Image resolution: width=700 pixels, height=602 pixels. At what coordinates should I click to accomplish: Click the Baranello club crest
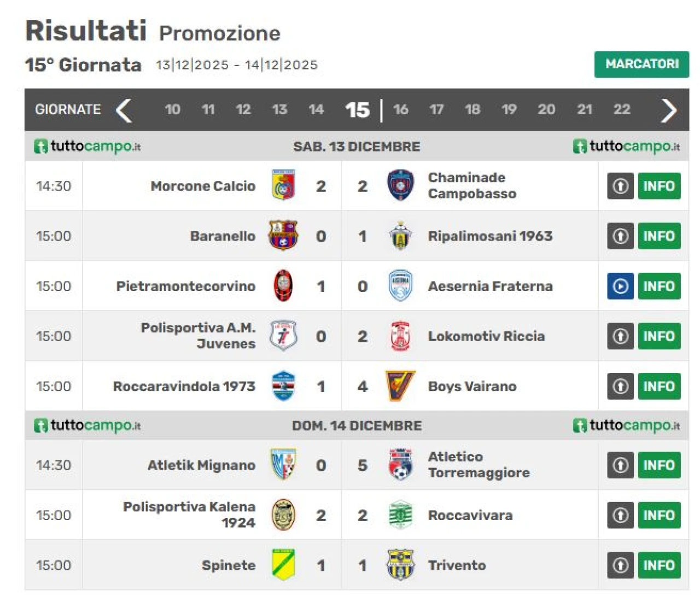(283, 236)
